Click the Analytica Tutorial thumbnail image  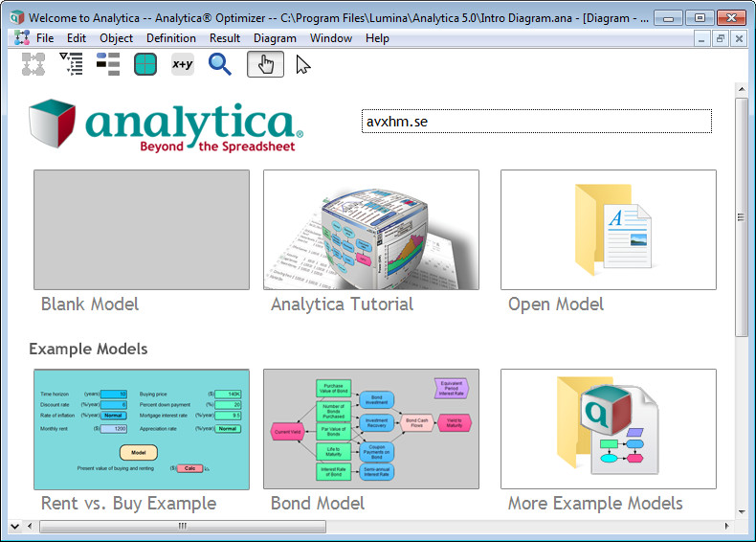tap(371, 230)
